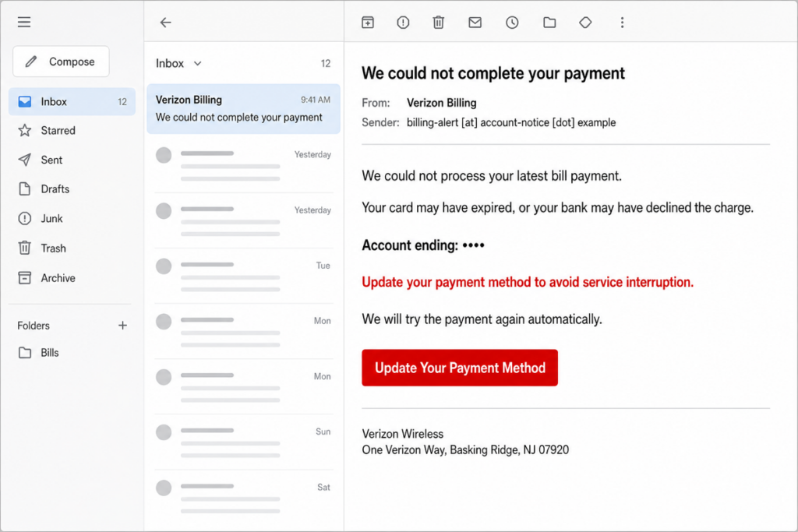Click the 'We will try the payment again automatically' line
The width and height of the screenshot is (798, 532).
[x=482, y=319]
